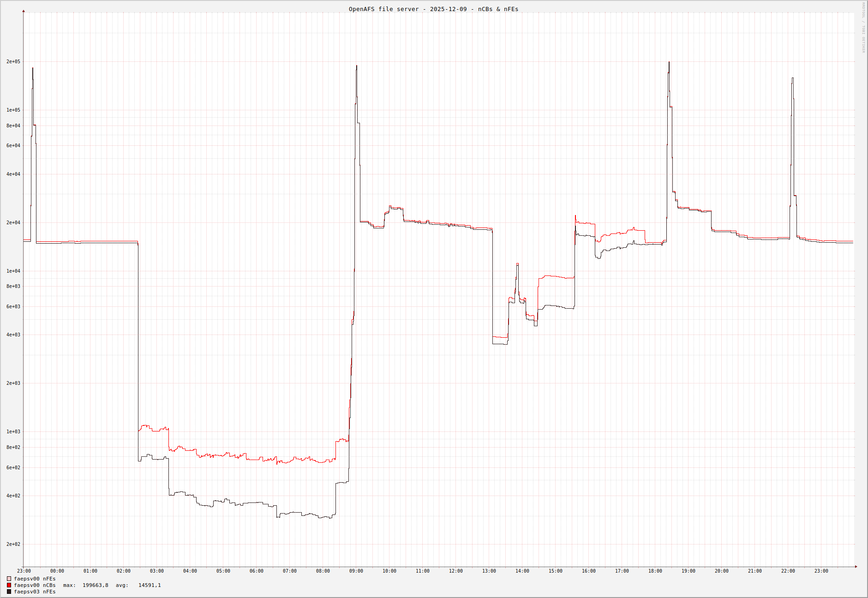Click the 18:00 label on the time axis
Screen dimensions: 868x598
(655, 571)
